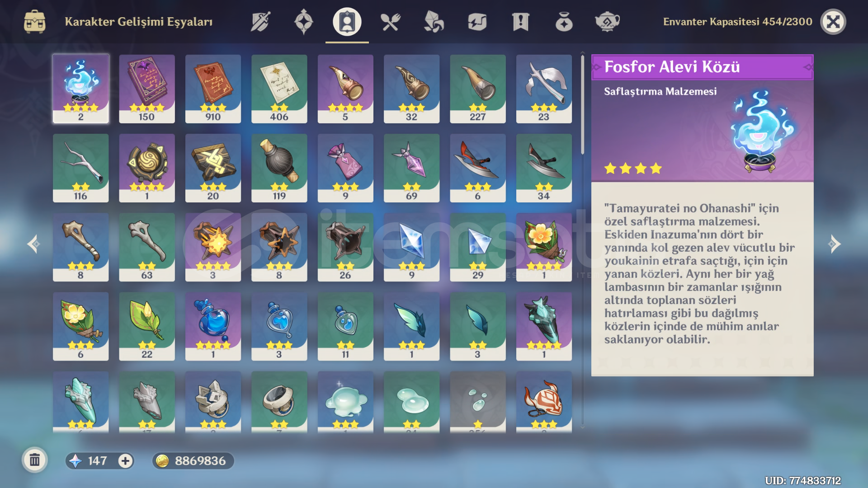Select the crystal shard with 29 count

[x=478, y=247]
